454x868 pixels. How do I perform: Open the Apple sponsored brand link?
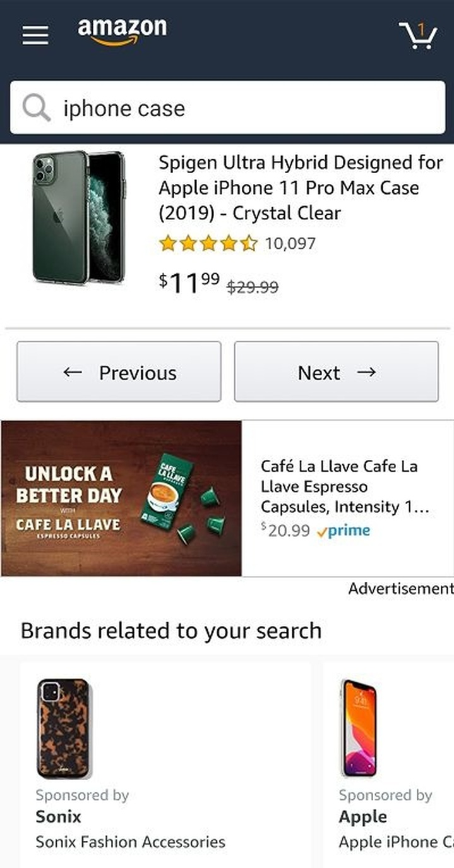[363, 816]
